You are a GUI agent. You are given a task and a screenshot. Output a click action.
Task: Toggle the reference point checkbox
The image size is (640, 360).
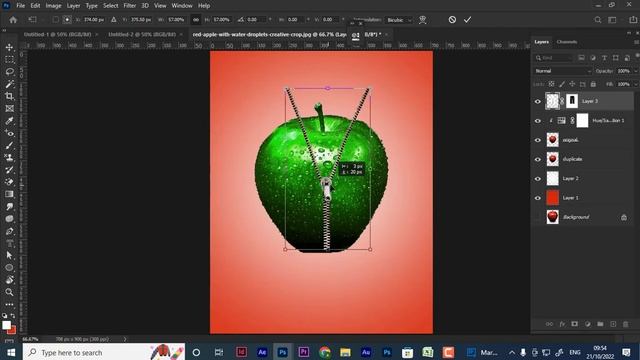pyautogui.click(x=56, y=20)
